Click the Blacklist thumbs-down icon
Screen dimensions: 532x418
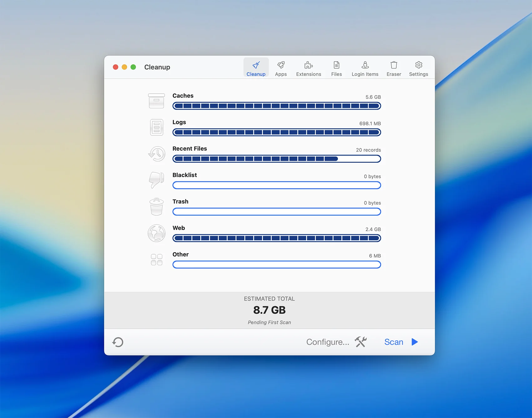click(156, 180)
